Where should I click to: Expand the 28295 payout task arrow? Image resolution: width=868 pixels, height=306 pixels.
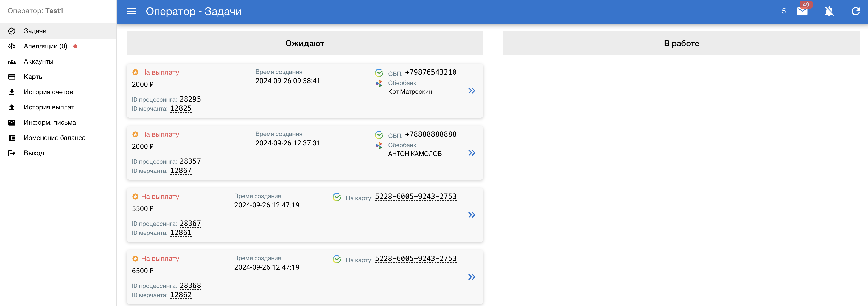coord(471,91)
